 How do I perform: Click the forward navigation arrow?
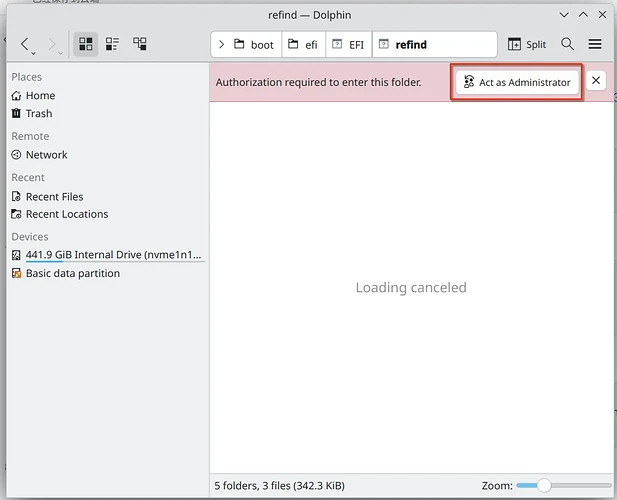point(53,45)
